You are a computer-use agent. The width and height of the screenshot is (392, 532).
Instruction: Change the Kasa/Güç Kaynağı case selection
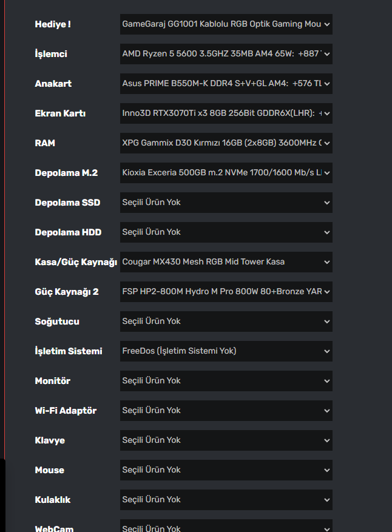(226, 262)
